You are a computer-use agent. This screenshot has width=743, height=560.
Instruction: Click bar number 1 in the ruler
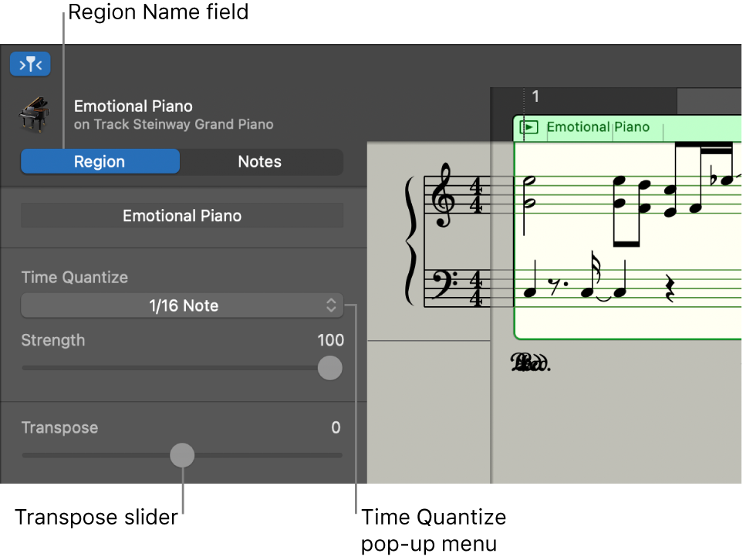pos(535,96)
